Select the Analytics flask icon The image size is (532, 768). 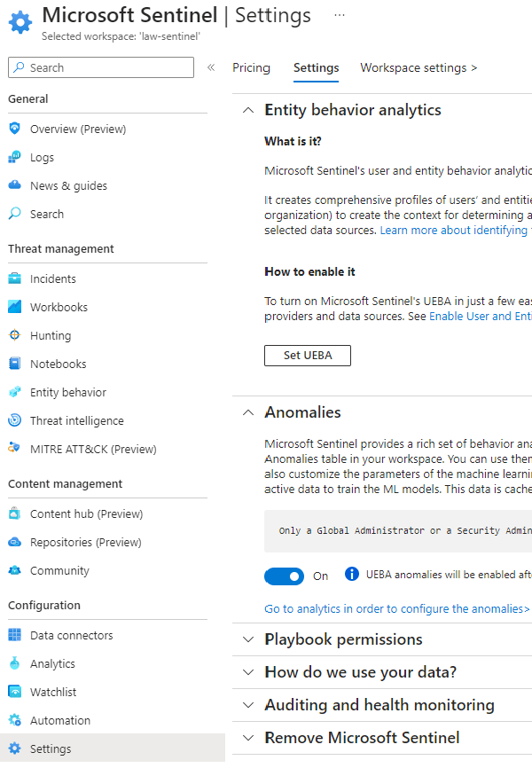coord(14,663)
